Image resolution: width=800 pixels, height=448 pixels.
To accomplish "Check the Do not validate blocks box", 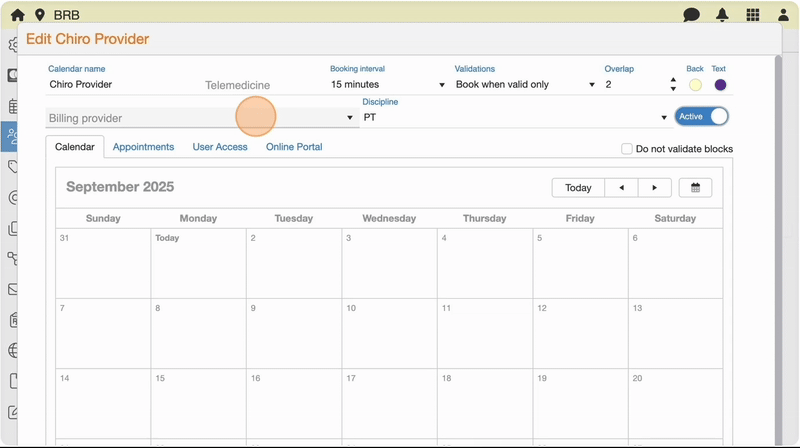I will (x=627, y=149).
